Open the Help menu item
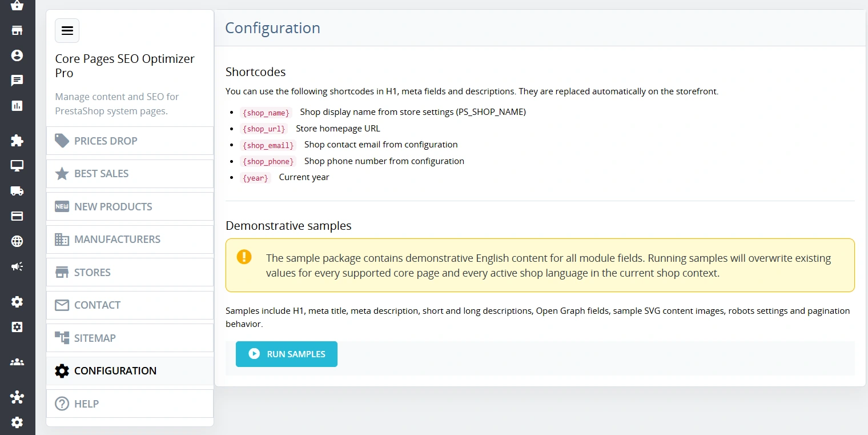 [x=130, y=404]
